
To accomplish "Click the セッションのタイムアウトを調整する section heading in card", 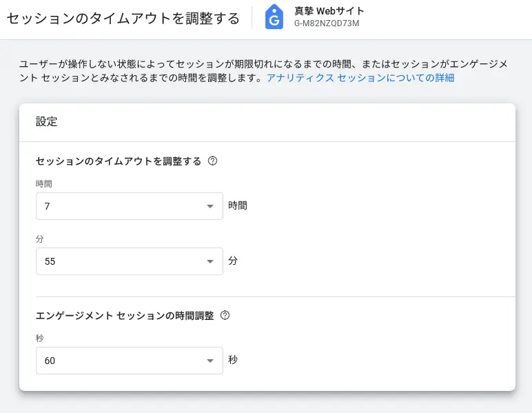I will point(119,161).
